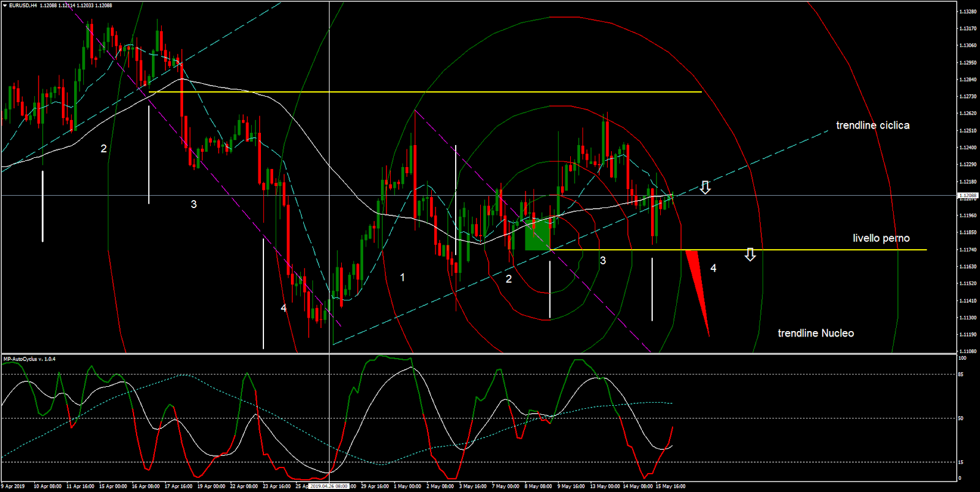Click indicator scale level 15
The image size is (980, 492).
point(961,463)
